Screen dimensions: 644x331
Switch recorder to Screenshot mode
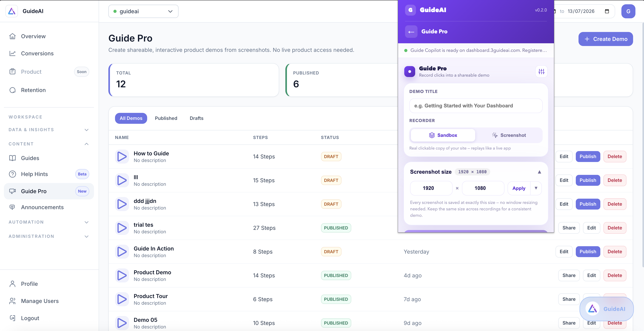[x=509, y=135]
